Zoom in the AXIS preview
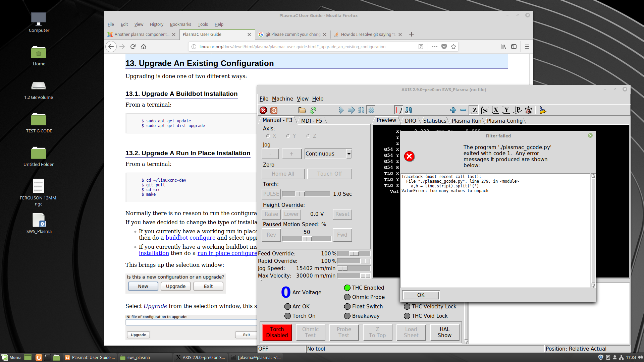 453,110
